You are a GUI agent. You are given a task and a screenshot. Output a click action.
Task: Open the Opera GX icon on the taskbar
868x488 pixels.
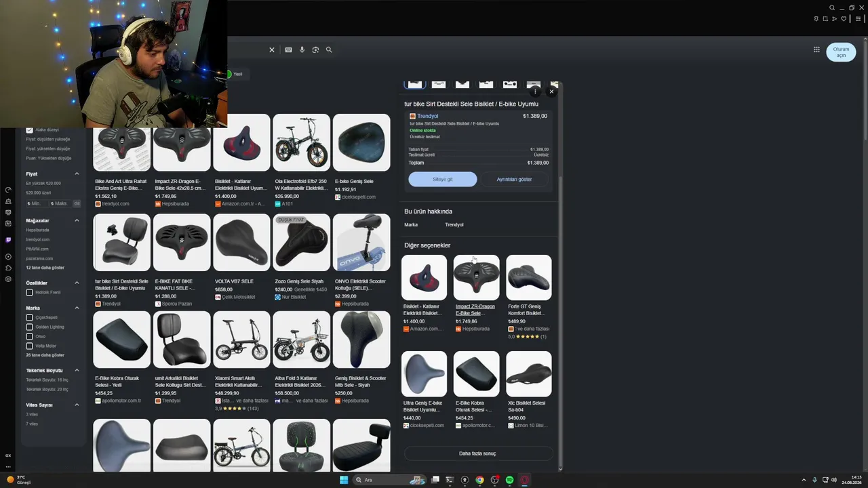(524, 480)
